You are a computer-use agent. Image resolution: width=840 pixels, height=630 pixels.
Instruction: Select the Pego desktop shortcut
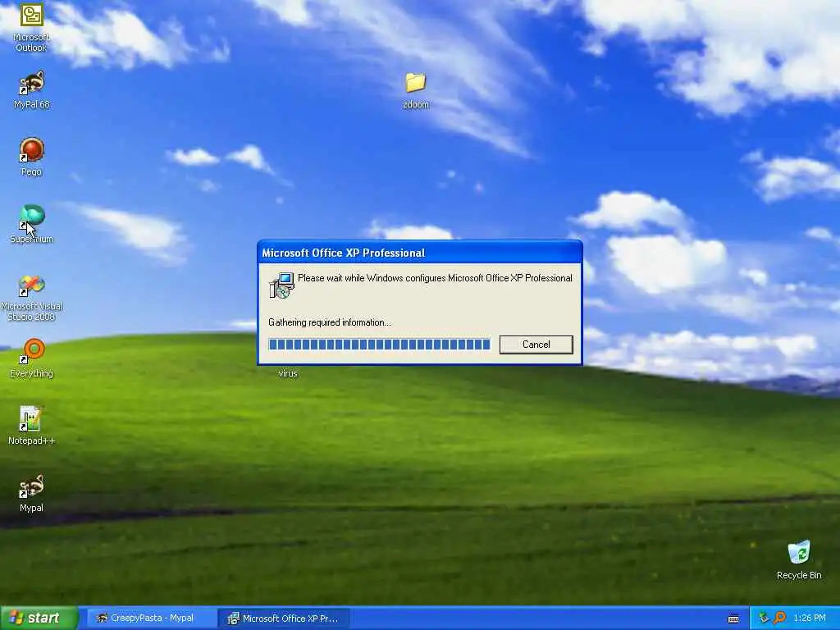point(31,157)
